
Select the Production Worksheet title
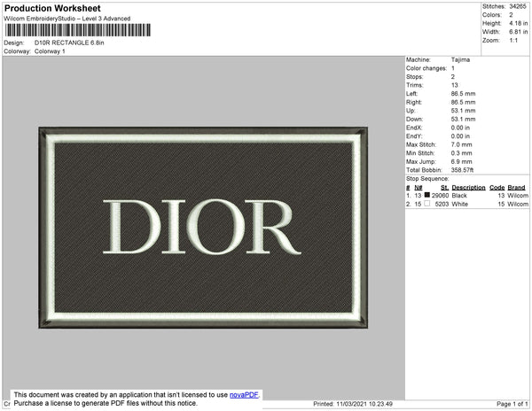coord(52,9)
